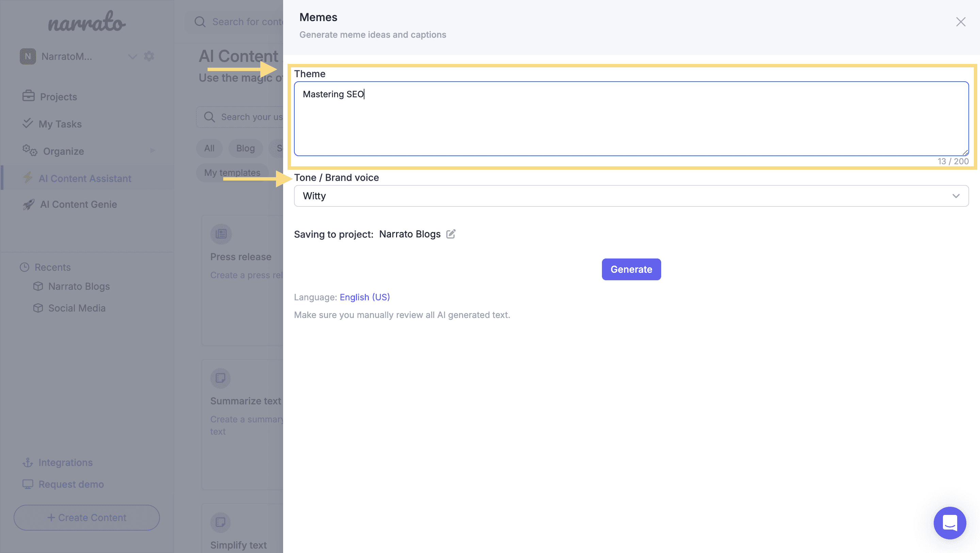Select the My templates chip
This screenshot has height=553, width=980.
[232, 173]
